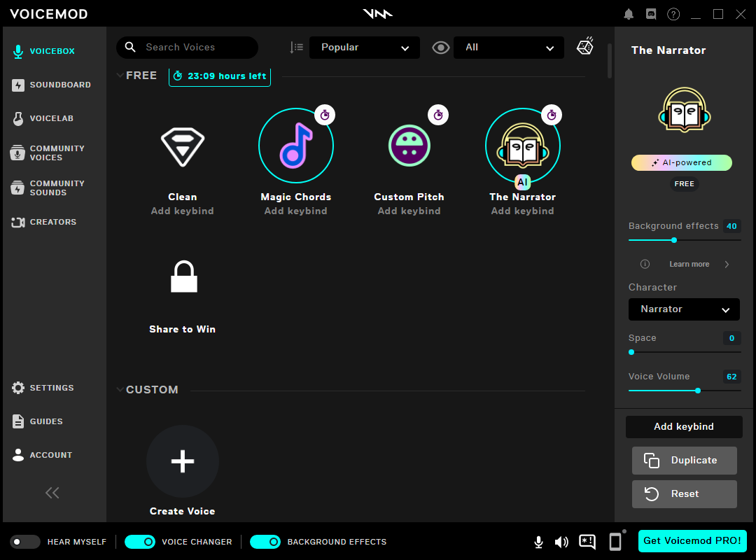
Task: Click the Create Voice plus button
Action: 182,461
